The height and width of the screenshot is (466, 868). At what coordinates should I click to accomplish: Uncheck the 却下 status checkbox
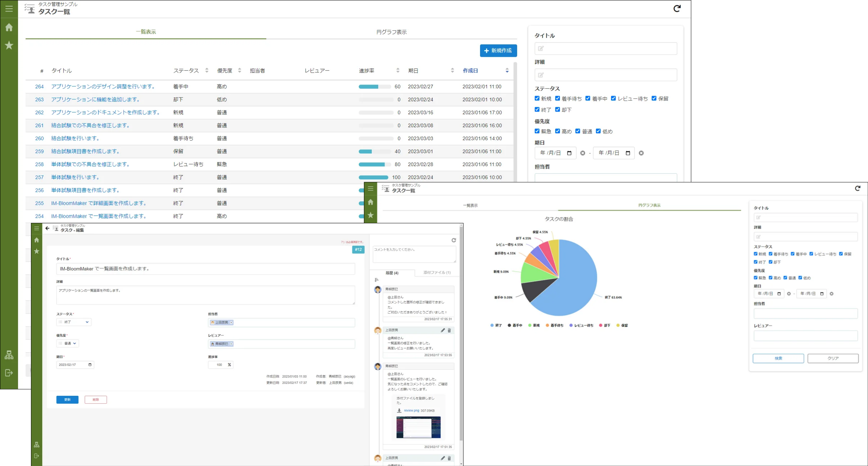pyautogui.click(x=557, y=109)
